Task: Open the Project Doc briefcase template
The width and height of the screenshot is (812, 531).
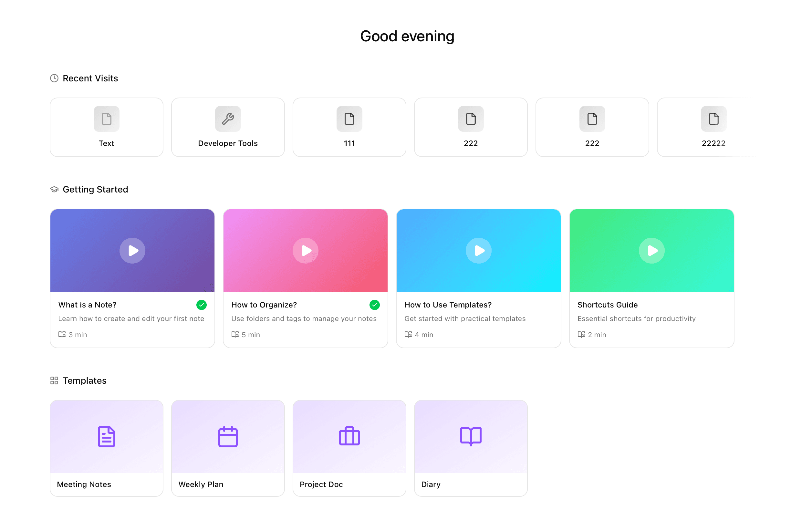Action: pyautogui.click(x=349, y=447)
